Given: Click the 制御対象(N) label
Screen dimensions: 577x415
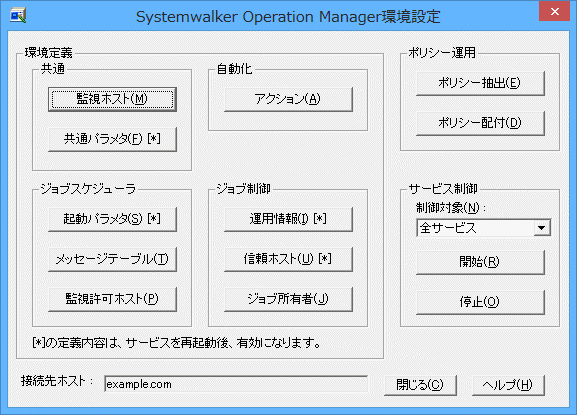Looking at the screenshot, I should click(x=451, y=208).
